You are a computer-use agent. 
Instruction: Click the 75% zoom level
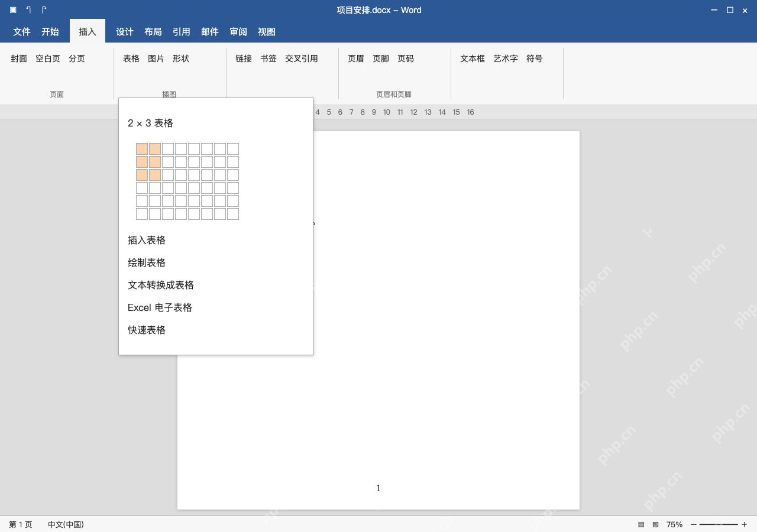pos(674,524)
